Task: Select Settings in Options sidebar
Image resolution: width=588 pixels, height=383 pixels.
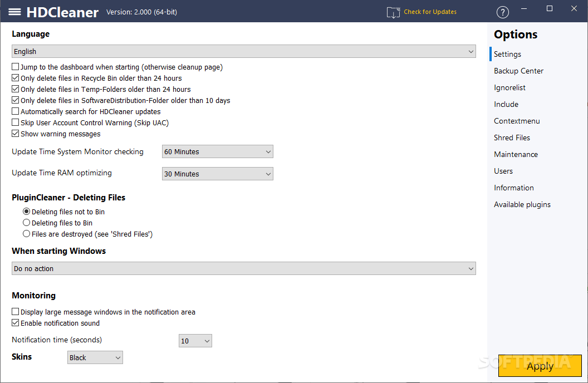Action: click(x=507, y=55)
